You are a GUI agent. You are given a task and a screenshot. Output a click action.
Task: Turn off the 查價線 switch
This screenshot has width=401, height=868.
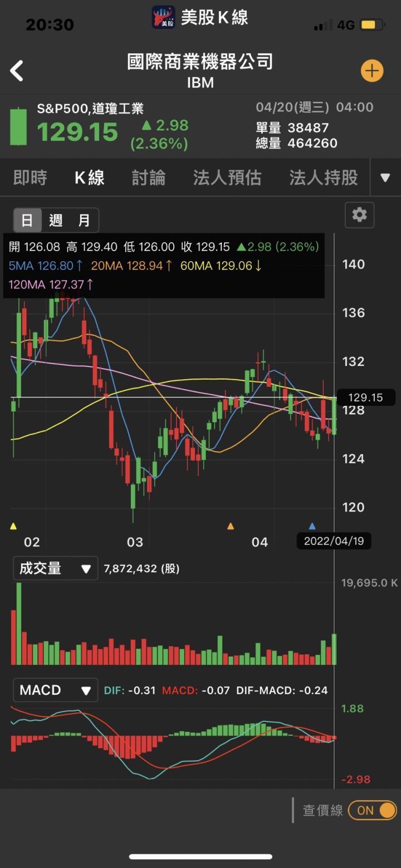point(373,810)
